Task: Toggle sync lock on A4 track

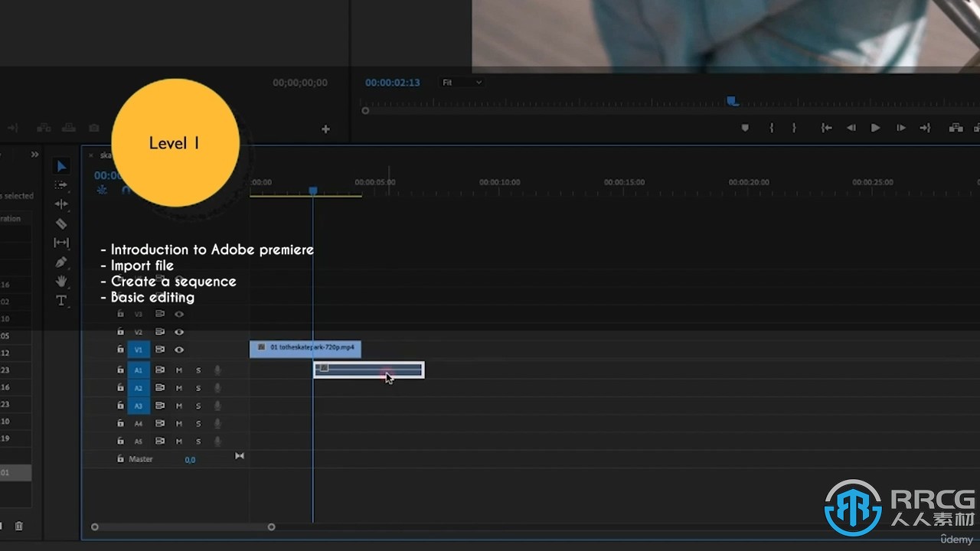Action: click(160, 423)
